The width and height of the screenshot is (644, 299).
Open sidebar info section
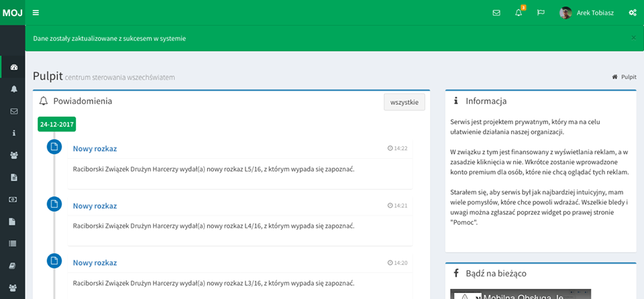point(13,133)
